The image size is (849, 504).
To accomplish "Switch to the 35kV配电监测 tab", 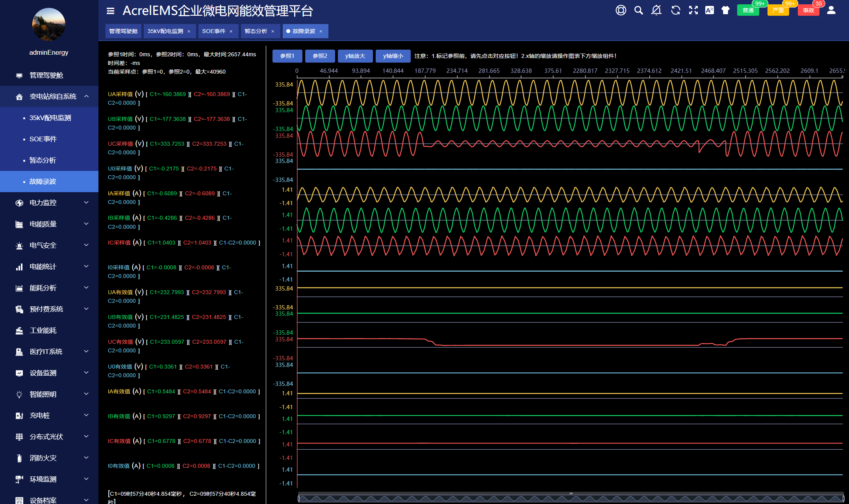I will click(165, 31).
